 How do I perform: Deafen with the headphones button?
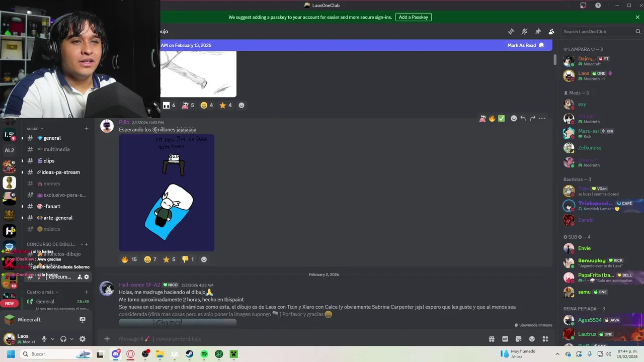tap(63, 339)
